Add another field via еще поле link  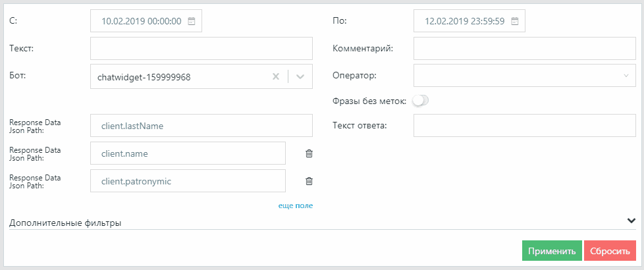coord(295,205)
